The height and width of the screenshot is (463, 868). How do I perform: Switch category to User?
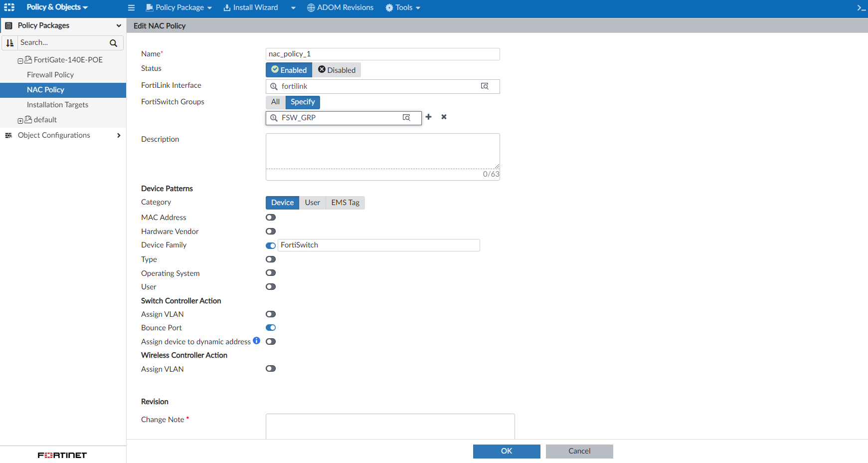[313, 203]
